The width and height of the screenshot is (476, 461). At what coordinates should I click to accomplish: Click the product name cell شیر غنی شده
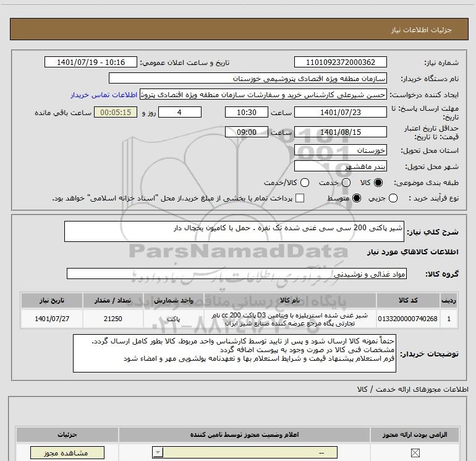[x=289, y=319]
